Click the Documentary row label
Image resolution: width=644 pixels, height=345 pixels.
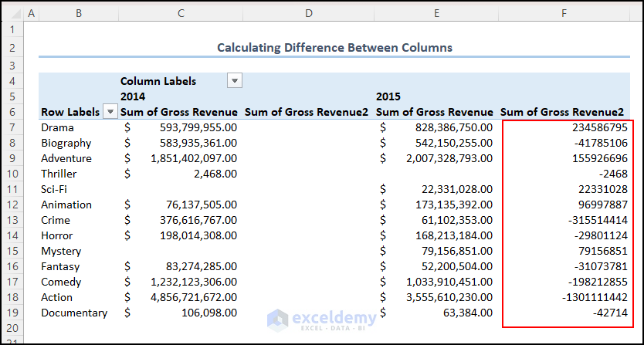(74, 313)
